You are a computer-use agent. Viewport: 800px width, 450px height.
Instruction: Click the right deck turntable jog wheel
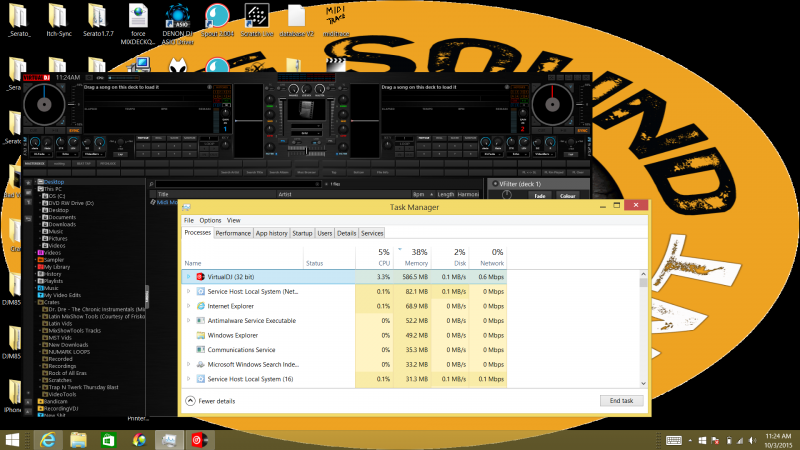[x=552, y=104]
